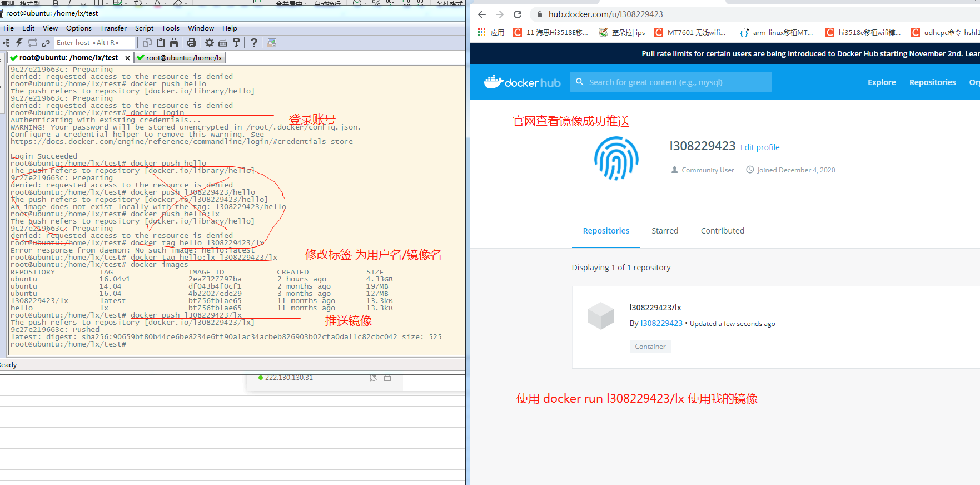This screenshot has height=485, width=980.
Task: Open the Options menu in SecureCRT
Action: 79,28
